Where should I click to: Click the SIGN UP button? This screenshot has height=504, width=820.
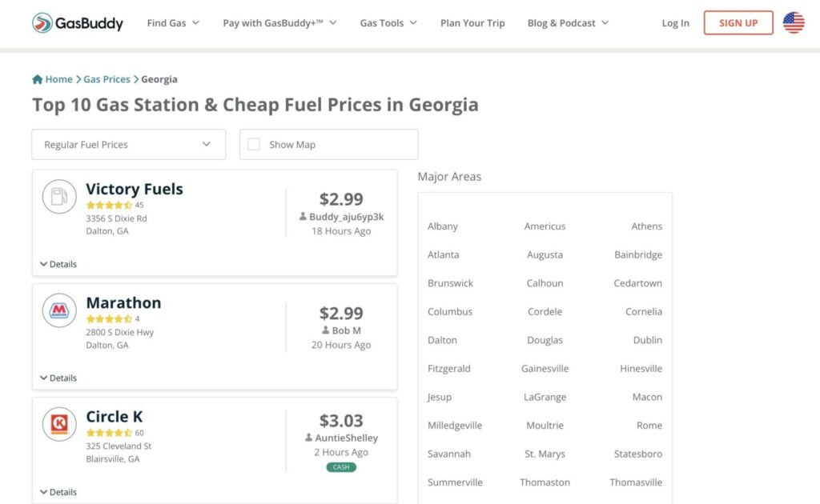coord(738,23)
